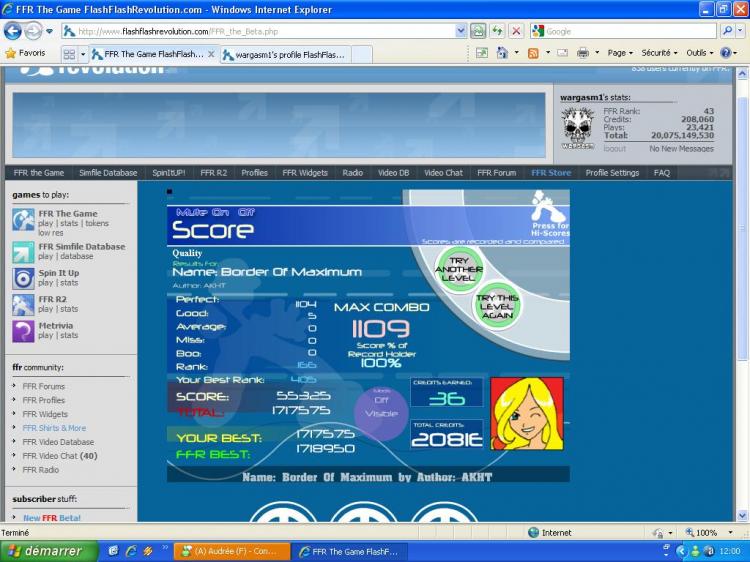Turn Mute Off in the score screen
The width and height of the screenshot is (750, 562).
[x=246, y=212]
